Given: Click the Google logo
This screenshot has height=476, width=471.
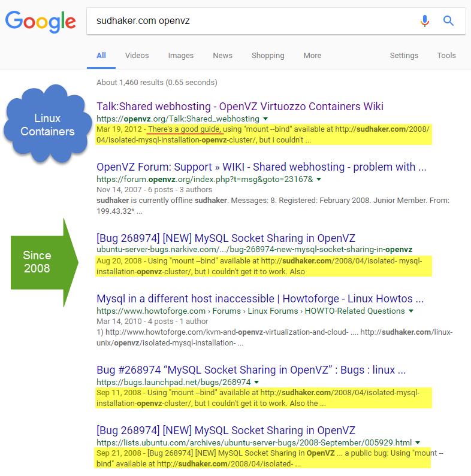Looking at the screenshot, I should (x=40, y=22).
